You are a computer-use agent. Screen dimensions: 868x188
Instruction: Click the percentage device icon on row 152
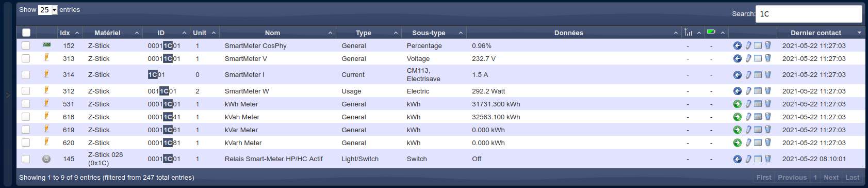(46, 45)
